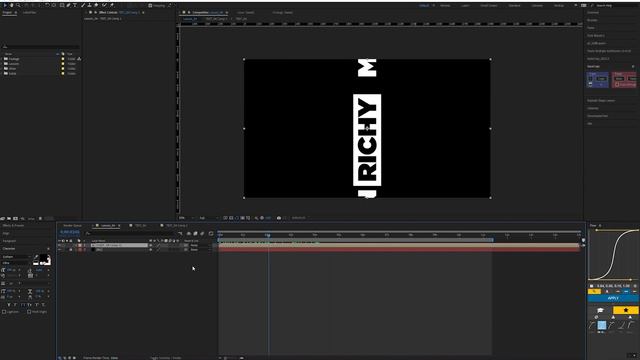Pick a color with Character eyedropper
Viewport: 640px width, 360px height.
(36, 257)
